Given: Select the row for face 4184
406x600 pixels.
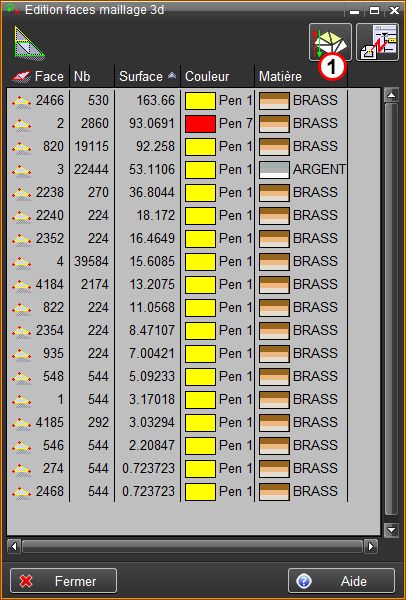Looking at the screenshot, I should tap(177, 285).
